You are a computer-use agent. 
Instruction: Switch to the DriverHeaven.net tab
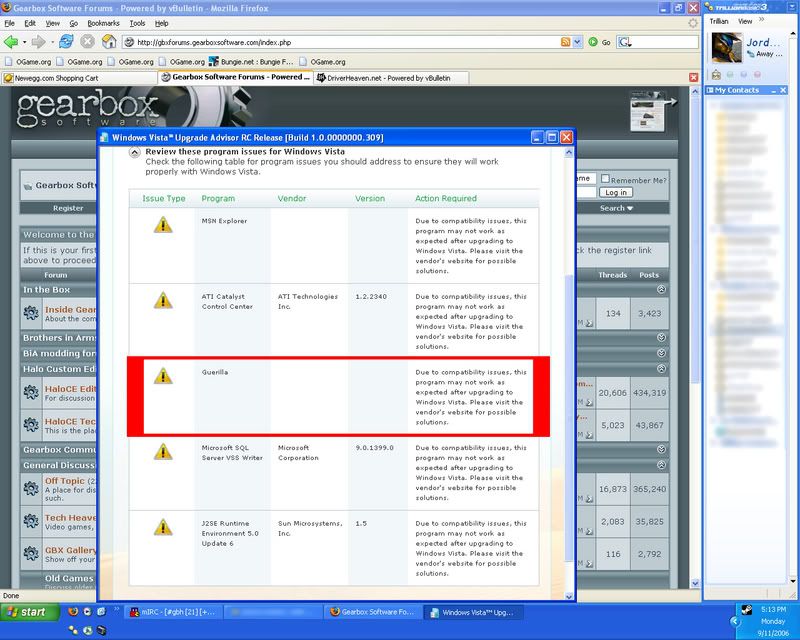(x=391, y=78)
